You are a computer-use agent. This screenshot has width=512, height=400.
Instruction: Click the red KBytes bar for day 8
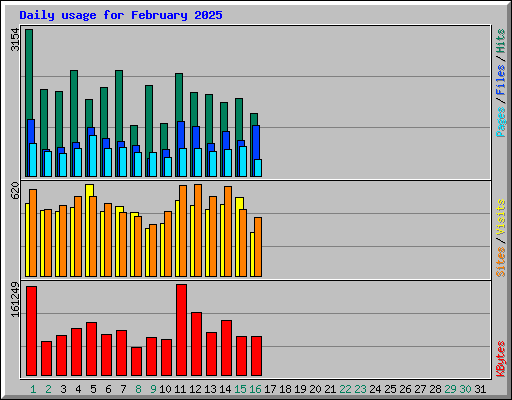[x=136, y=362]
